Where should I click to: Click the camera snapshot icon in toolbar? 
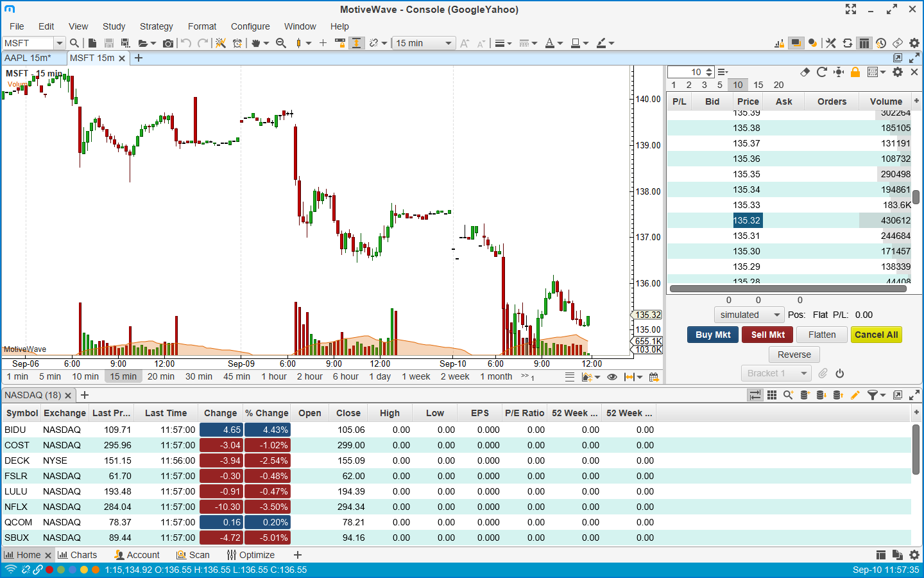point(168,43)
